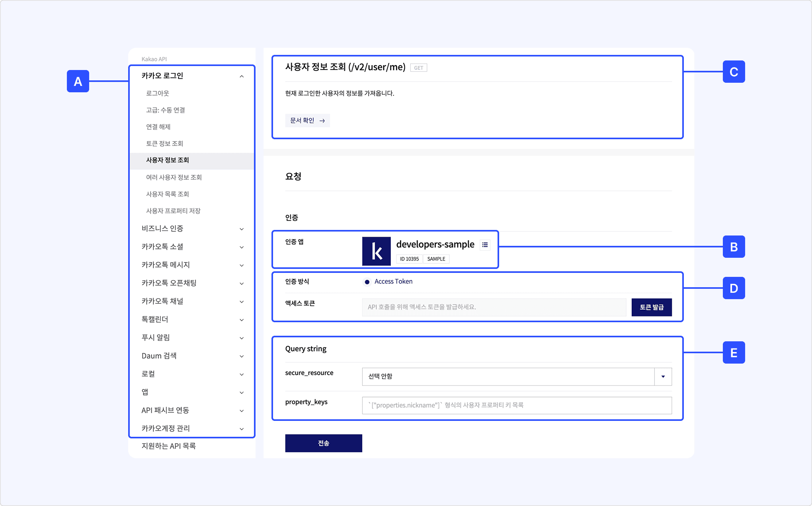Screen dimensions: 812x506
Task: Expand the 카카오계정 관리 section chevron
Action: click(x=242, y=429)
